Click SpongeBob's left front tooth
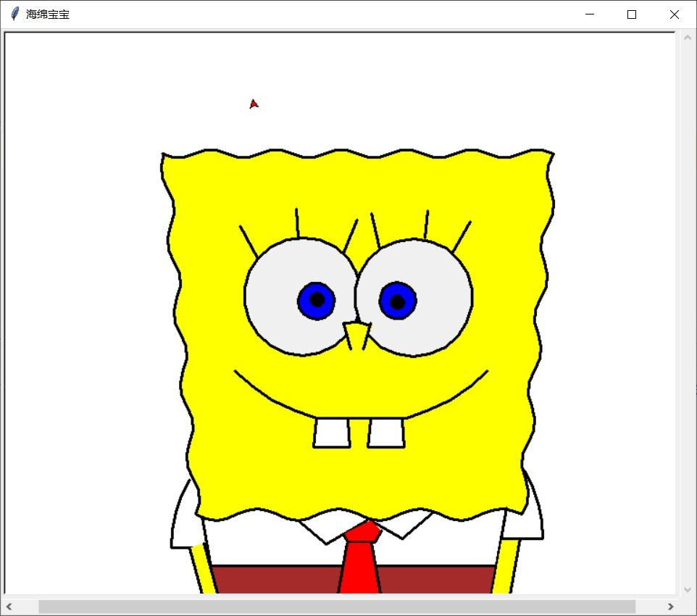This screenshot has width=697, height=616. [x=332, y=433]
